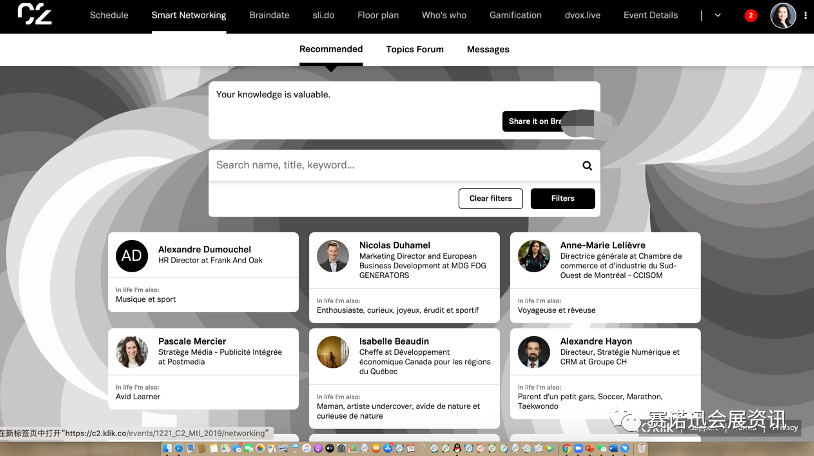Go to the Gamification page
The height and width of the screenshot is (456, 814).
pos(515,15)
